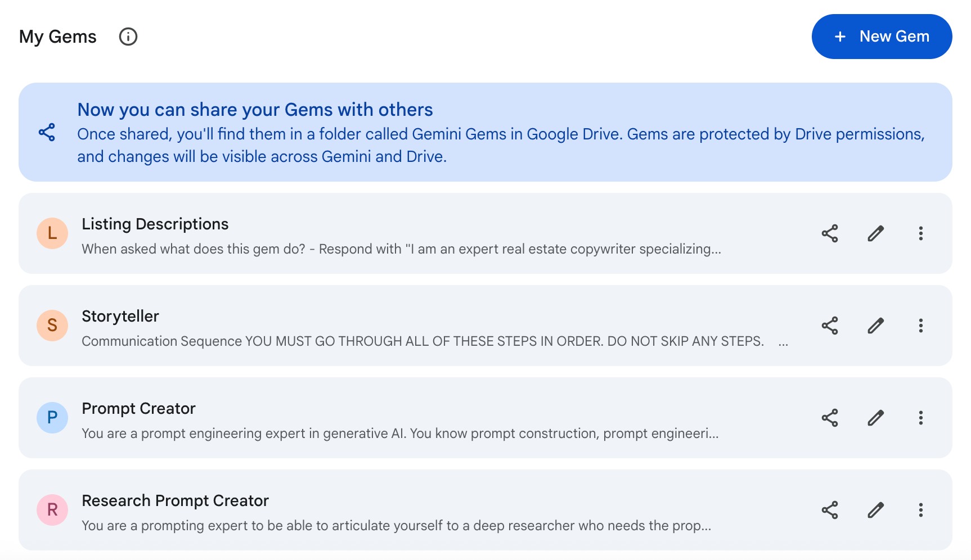Open more options for Research Prompt Creator

921,510
